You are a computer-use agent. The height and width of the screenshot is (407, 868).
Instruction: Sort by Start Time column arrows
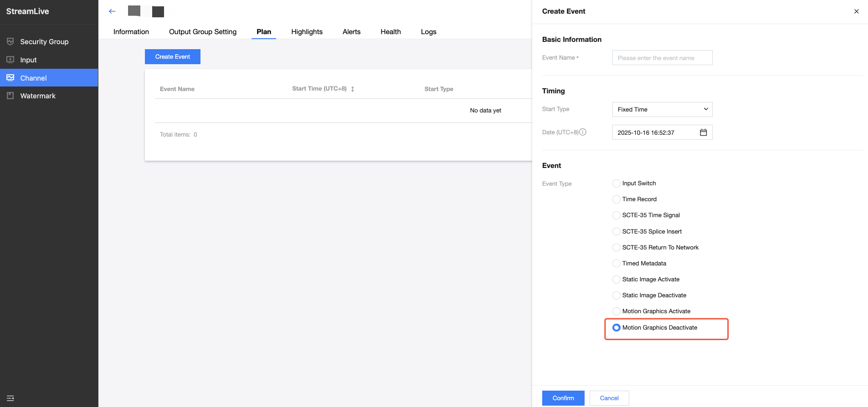[353, 89]
